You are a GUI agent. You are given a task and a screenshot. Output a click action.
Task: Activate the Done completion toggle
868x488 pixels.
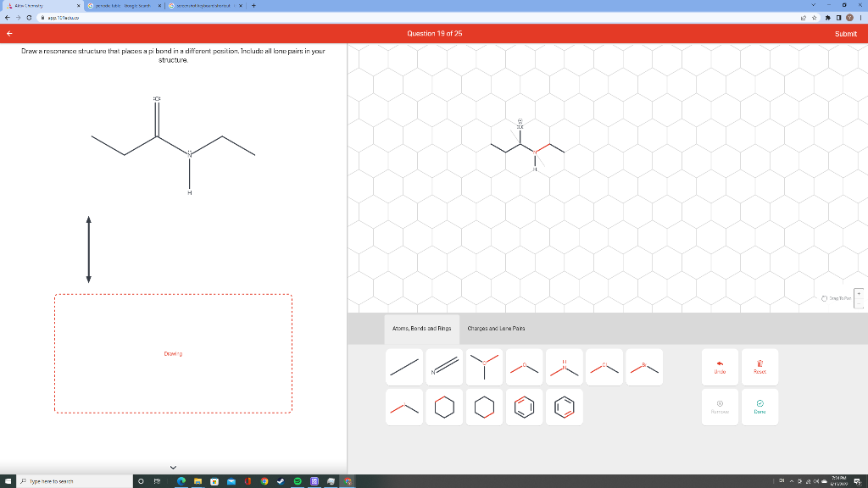click(759, 408)
